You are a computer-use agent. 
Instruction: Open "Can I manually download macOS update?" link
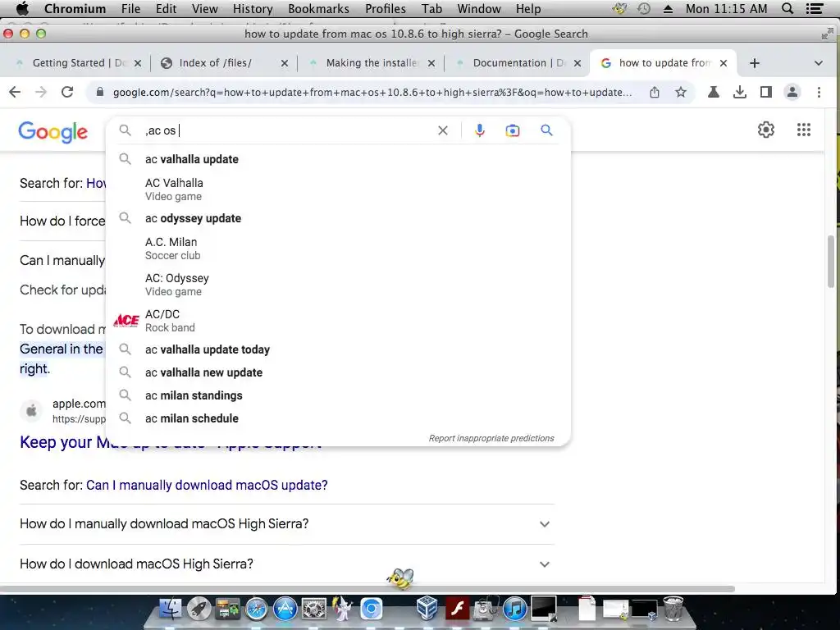click(207, 485)
